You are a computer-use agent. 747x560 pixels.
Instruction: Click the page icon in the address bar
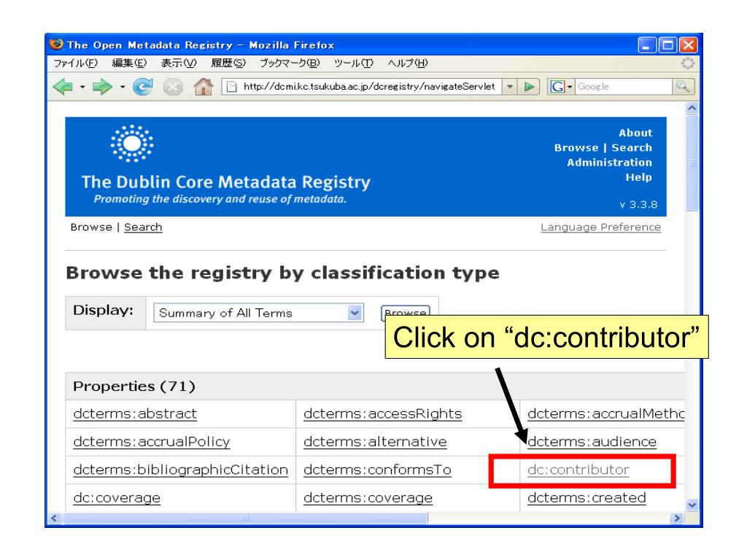(231, 87)
